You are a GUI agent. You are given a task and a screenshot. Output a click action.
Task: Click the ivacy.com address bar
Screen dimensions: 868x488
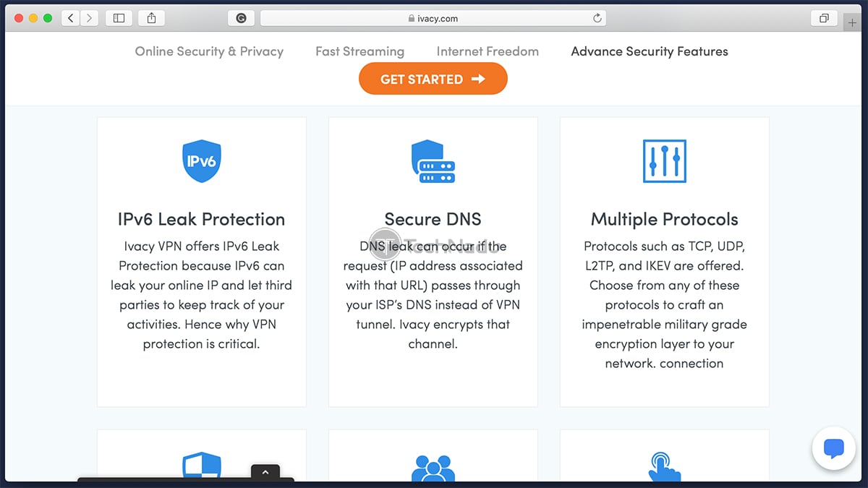click(433, 18)
